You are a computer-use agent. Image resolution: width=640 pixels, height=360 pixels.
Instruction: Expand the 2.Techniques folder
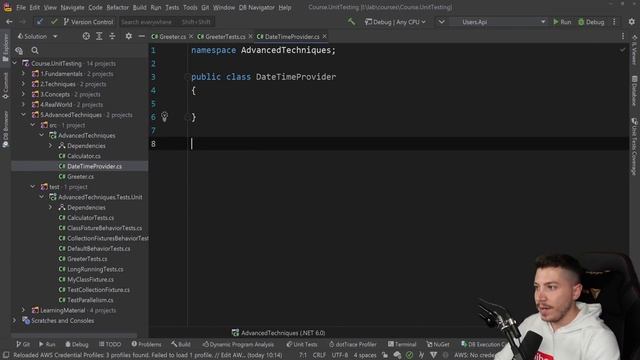coord(23,84)
